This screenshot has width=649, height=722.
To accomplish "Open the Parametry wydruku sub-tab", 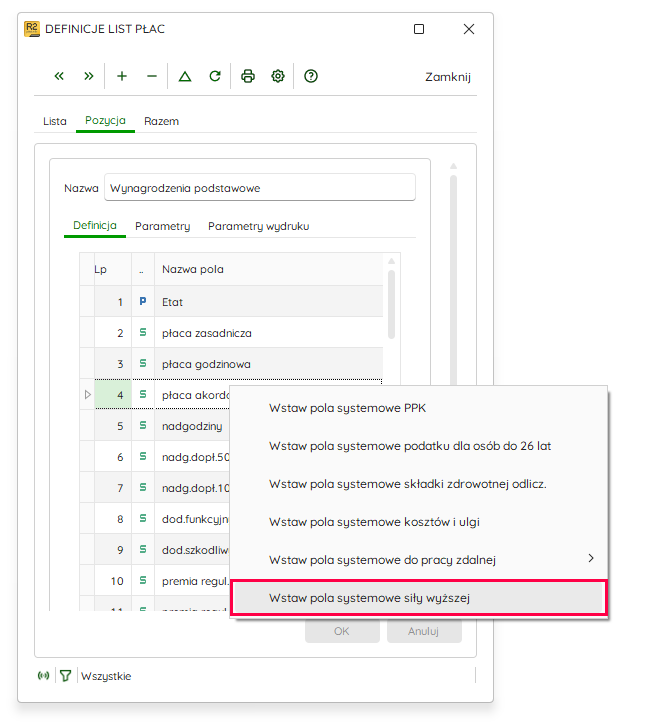I will tap(258, 226).
